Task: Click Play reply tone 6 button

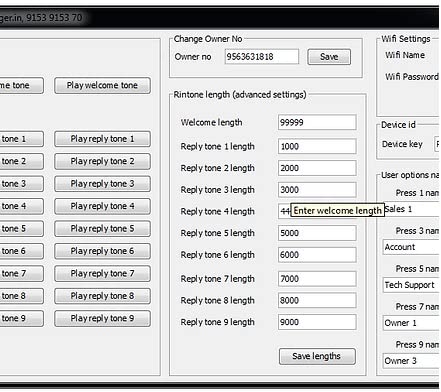Action: click(x=102, y=251)
